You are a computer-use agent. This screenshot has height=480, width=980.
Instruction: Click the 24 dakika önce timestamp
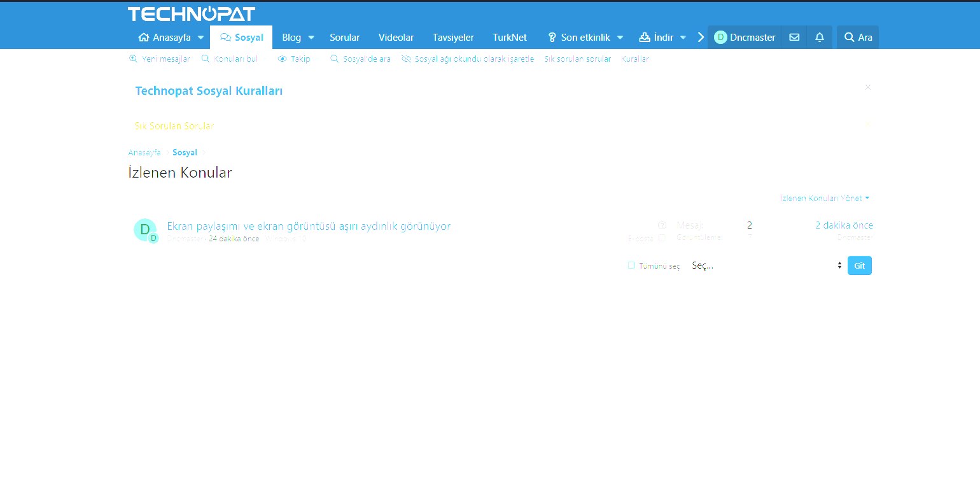coord(234,239)
